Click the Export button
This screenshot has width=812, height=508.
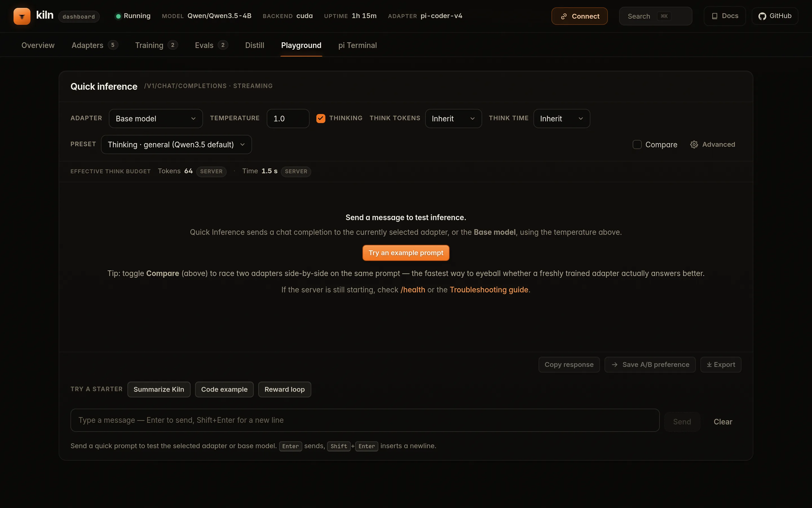click(721, 365)
